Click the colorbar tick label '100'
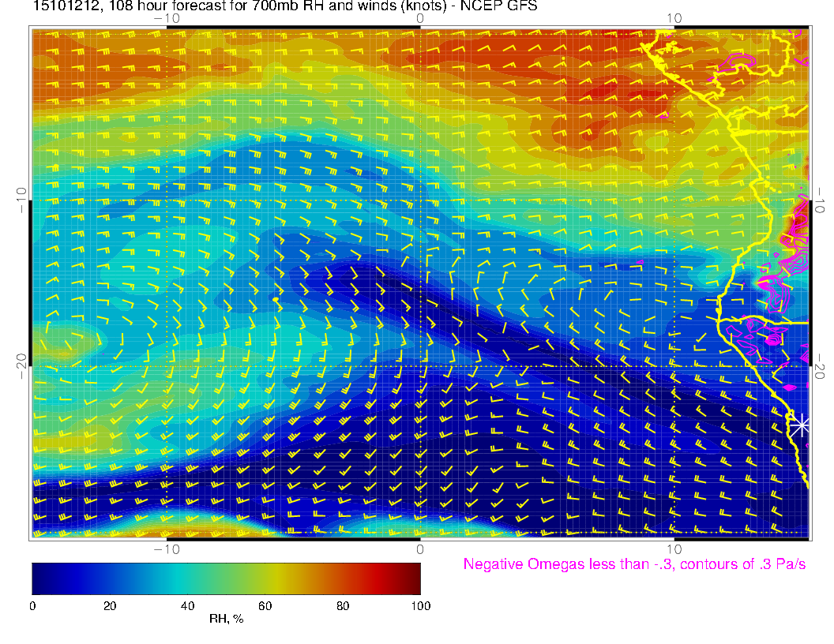 (x=421, y=606)
